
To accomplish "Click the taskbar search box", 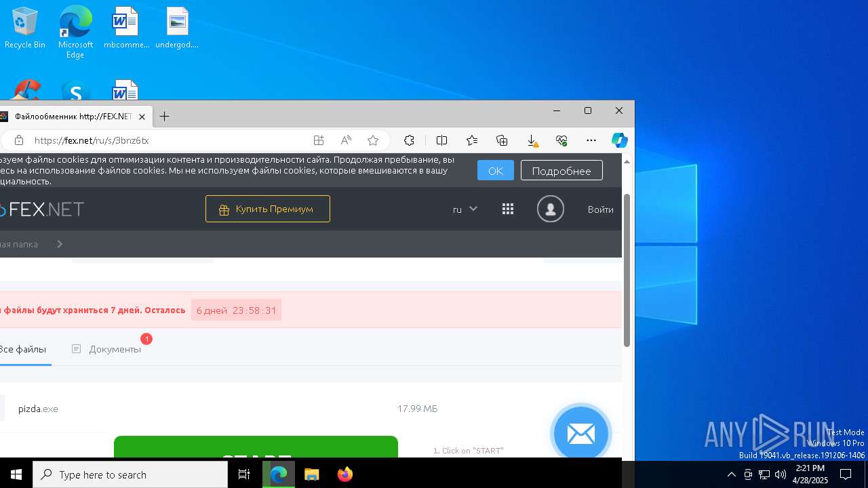I will click(130, 474).
